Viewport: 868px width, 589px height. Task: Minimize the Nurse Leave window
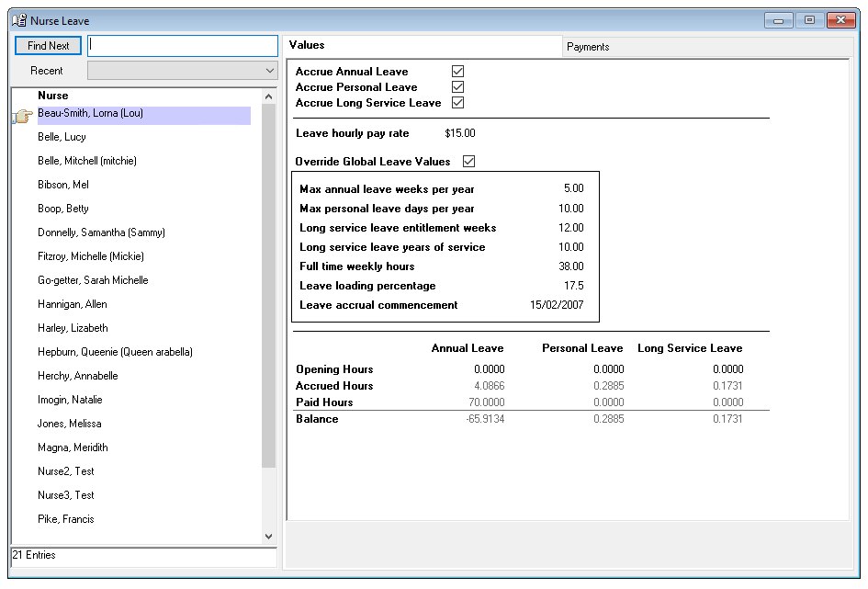coord(778,20)
